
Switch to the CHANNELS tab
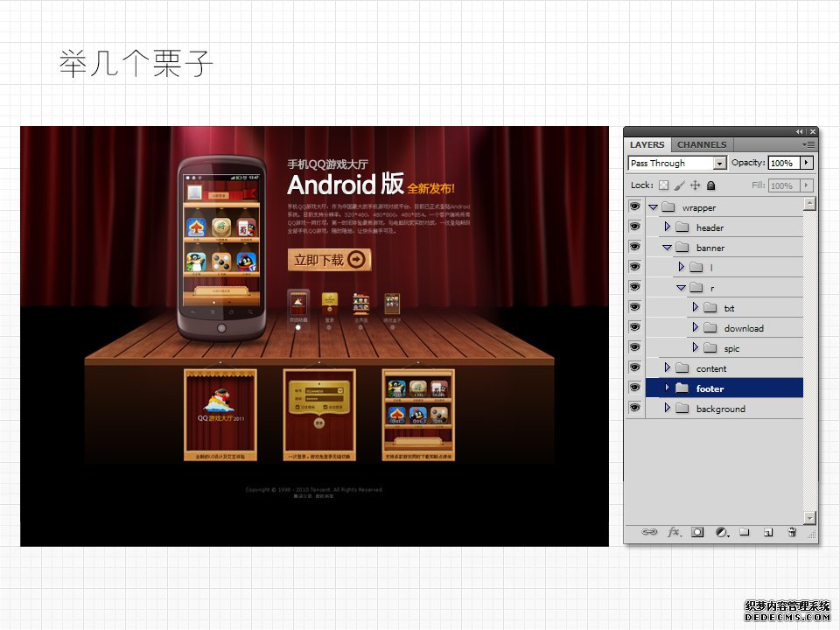702,144
